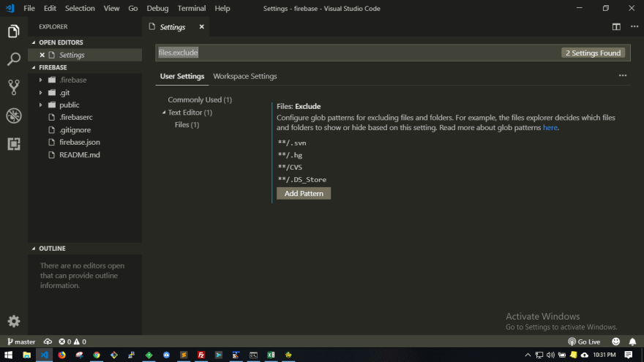Close the Settings editor tab
This screenshot has height=362, width=644.
(x=202, y=26)
